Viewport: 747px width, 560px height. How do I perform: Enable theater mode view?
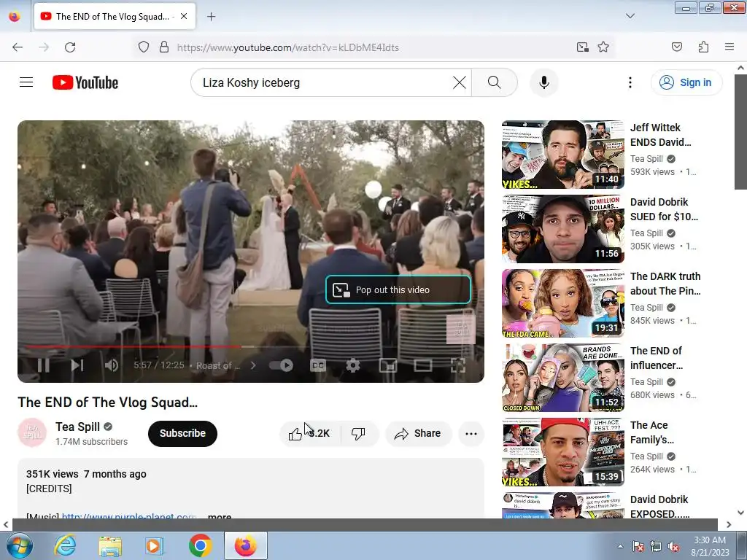pyautogui.click(x=423, y=365)
